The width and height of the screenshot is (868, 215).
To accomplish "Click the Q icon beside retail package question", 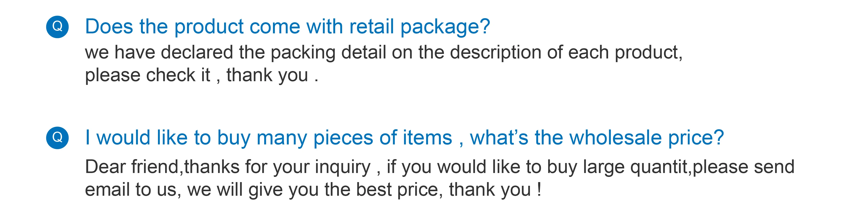I will tap(57, 27).
